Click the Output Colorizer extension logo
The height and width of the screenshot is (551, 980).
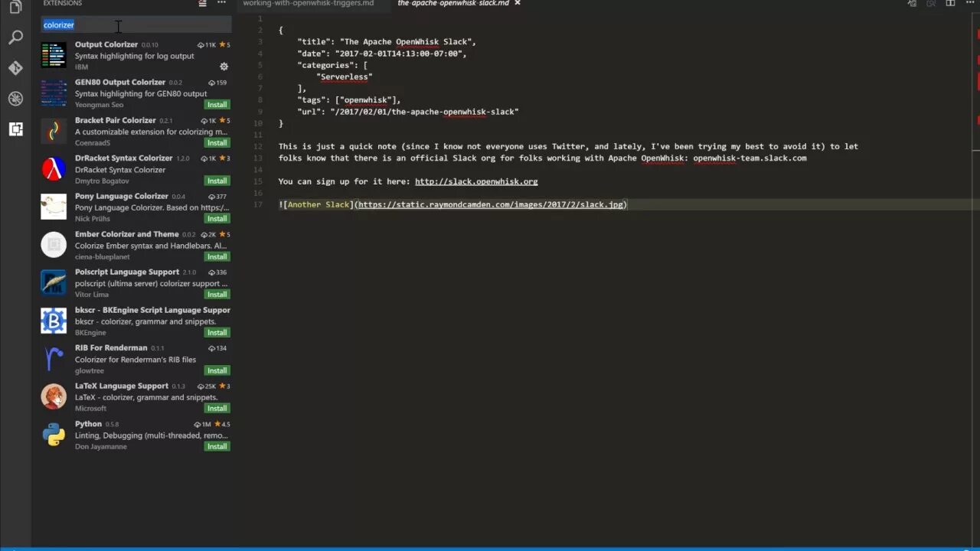point(54,55)
